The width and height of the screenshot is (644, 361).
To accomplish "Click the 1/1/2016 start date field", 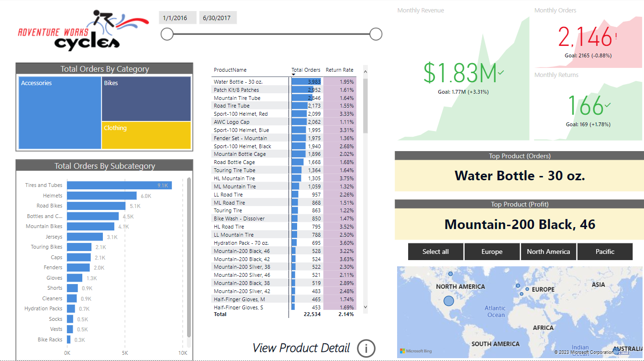I will (177, 17).
